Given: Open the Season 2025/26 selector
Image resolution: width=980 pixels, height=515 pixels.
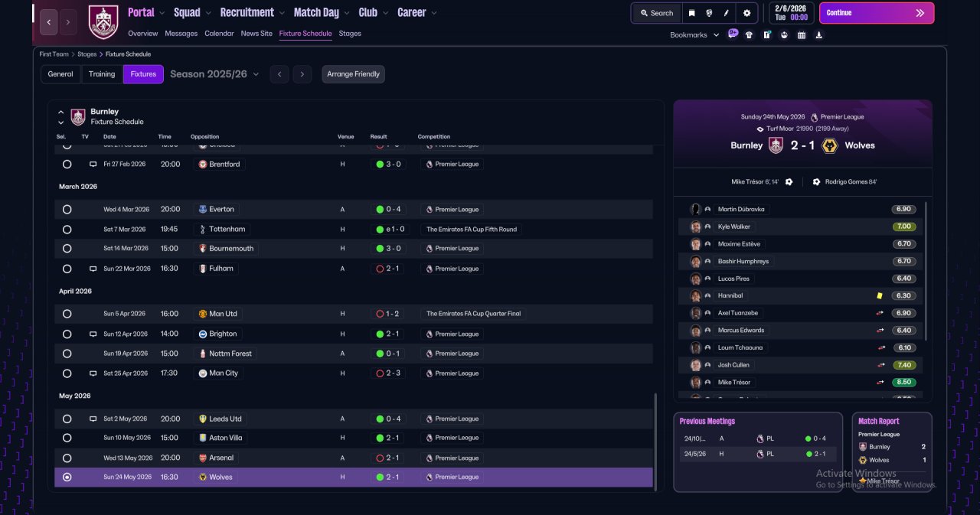Looking at the screenshot, I should 214,74.
